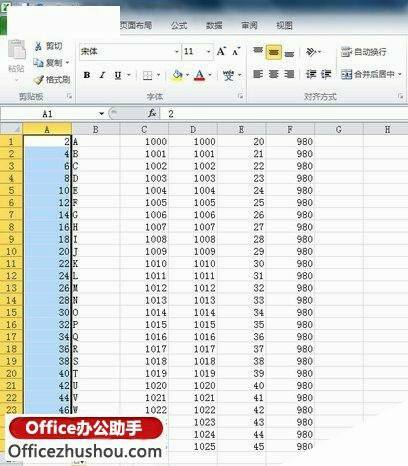Open the Copy dropdown arrow
408x466 pixels.
click(67, 62)
